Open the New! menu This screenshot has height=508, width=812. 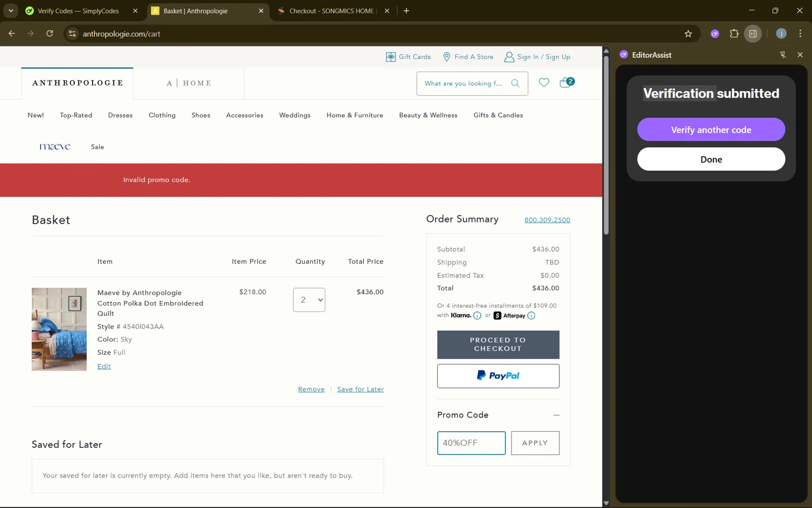[x=36, y=115]
